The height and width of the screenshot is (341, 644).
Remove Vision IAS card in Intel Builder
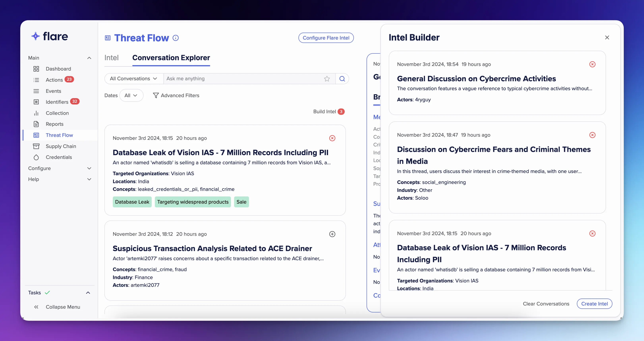click(x=592, y=234)
